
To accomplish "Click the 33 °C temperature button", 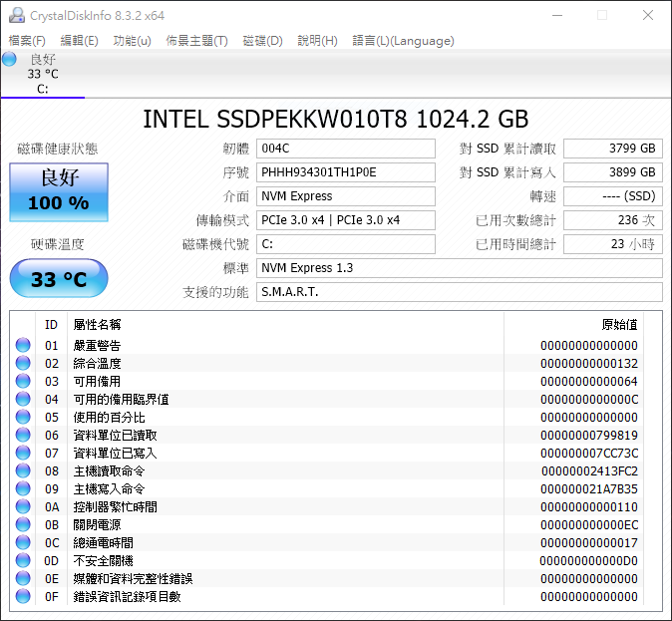I will pyautogui.click(x=59, y=278).
